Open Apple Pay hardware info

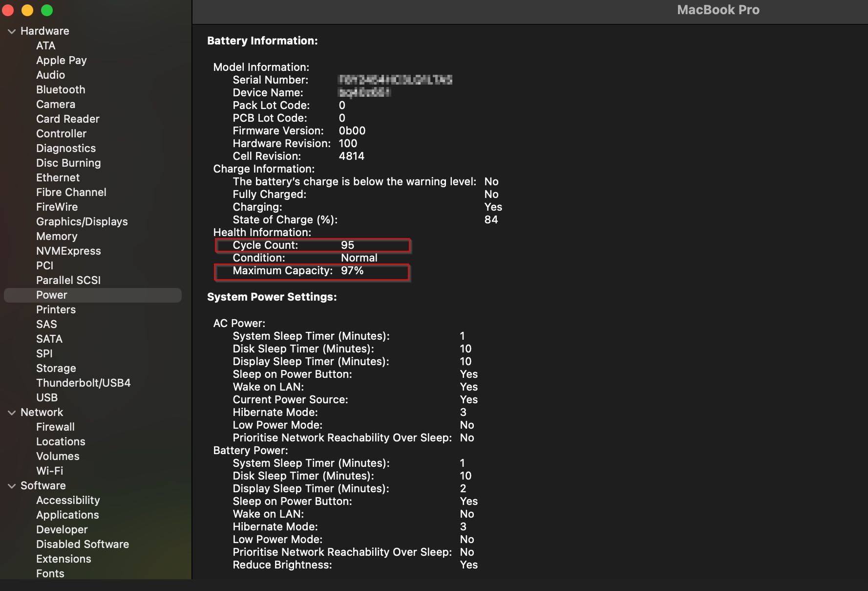(62, 60)
